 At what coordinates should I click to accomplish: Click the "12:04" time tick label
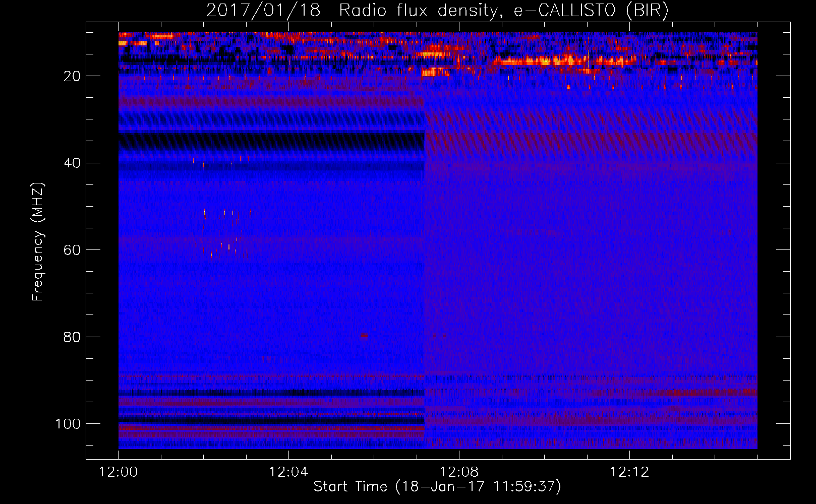(x=288, y=472)
